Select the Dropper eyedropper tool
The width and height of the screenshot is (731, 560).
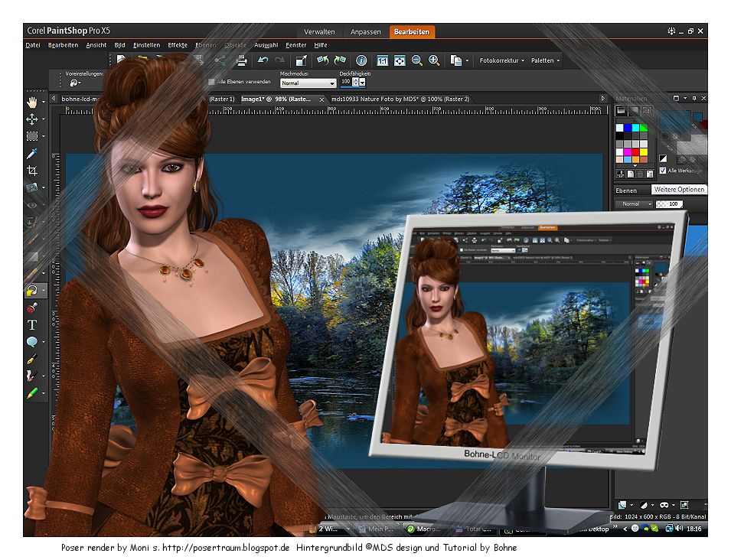(x=32, y=153)
